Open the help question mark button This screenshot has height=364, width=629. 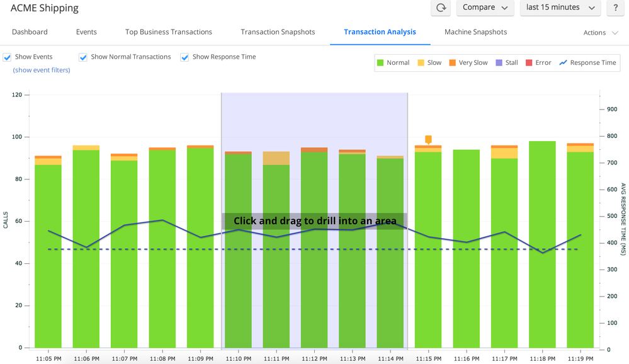pos(615,8)
